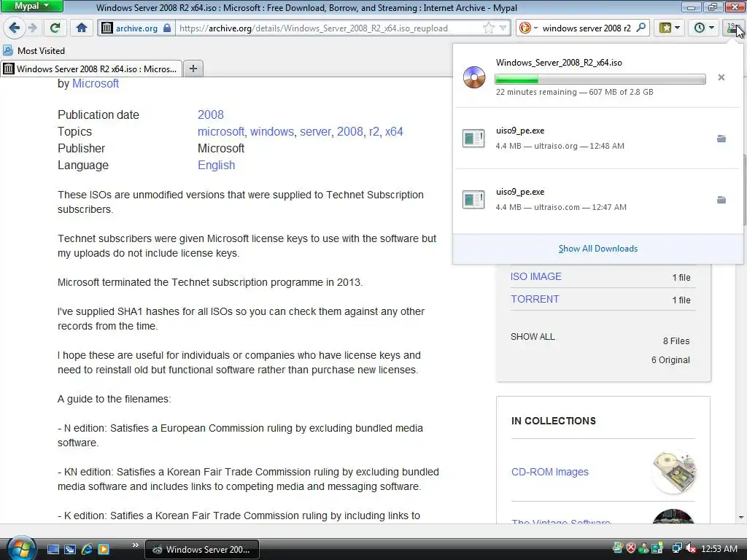Click the muted volume tray icon
Viewport: 747px width, 560px height.
click(691, 548)
